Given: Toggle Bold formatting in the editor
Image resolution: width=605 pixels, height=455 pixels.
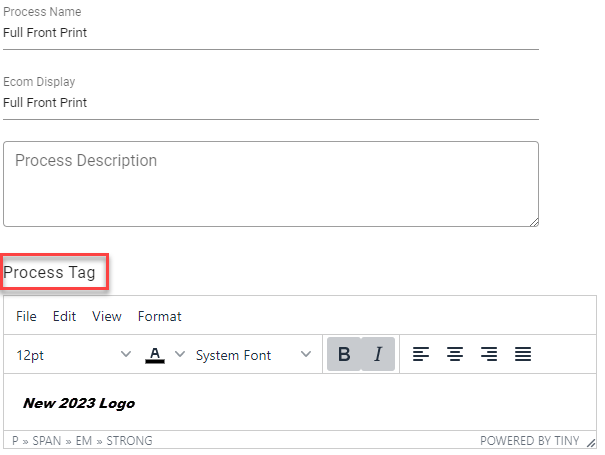Looking at the screenshot, I should click(x=344, y=354).
